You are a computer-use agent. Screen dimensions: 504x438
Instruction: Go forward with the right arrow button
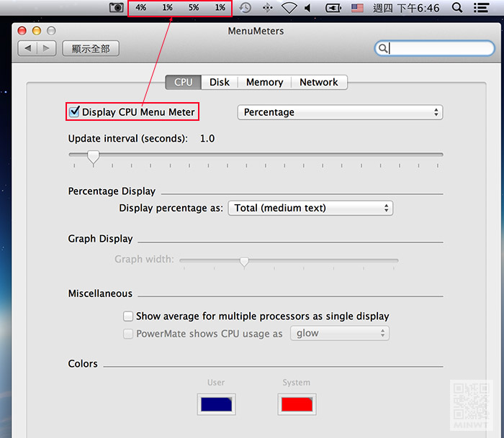(x=47, y=48)
